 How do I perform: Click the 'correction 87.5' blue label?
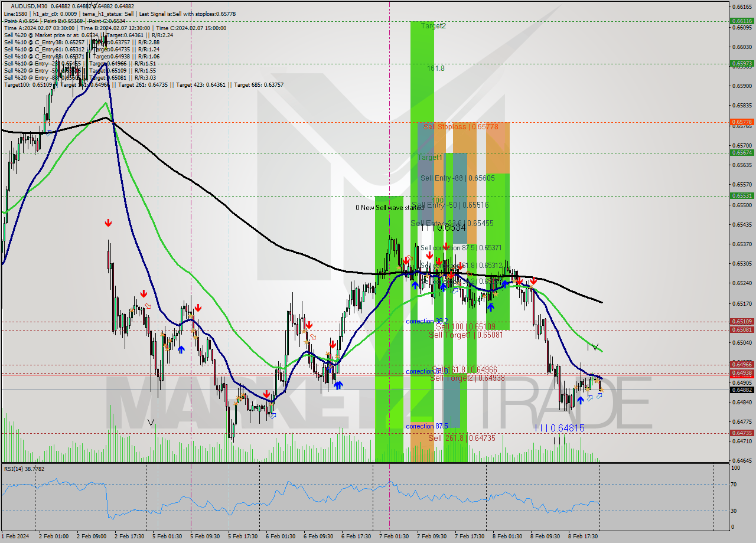click(427, 426)
